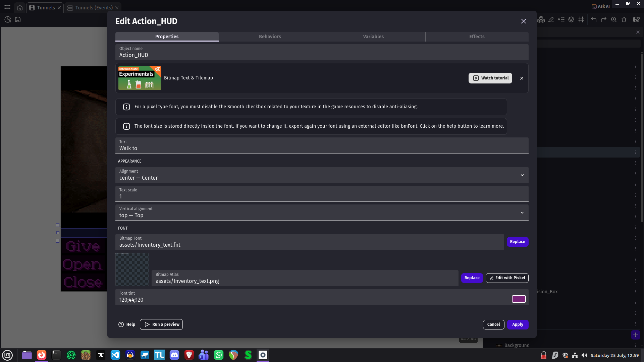The height and width of the screenshot is (362, 644).
Task: Dismiss the Bitmap Text tutorial banner
Action: point(522,78)
